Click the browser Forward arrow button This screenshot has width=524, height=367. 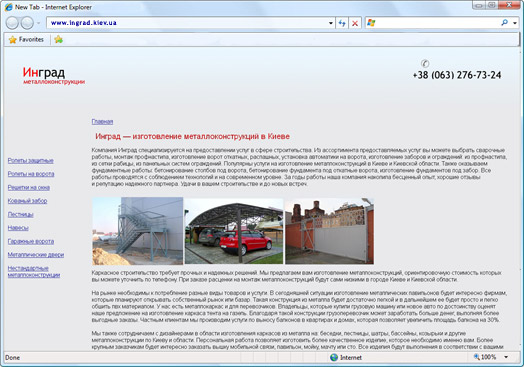[x=27, y=23]
